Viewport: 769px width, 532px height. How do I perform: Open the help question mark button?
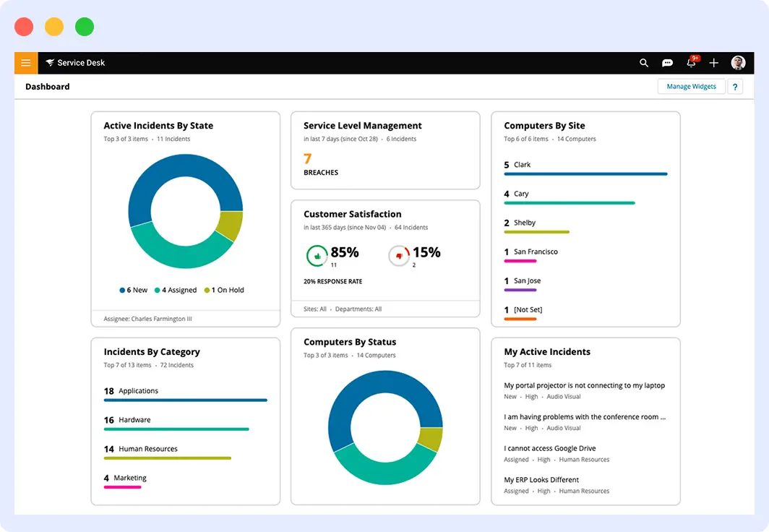(735, 86)
